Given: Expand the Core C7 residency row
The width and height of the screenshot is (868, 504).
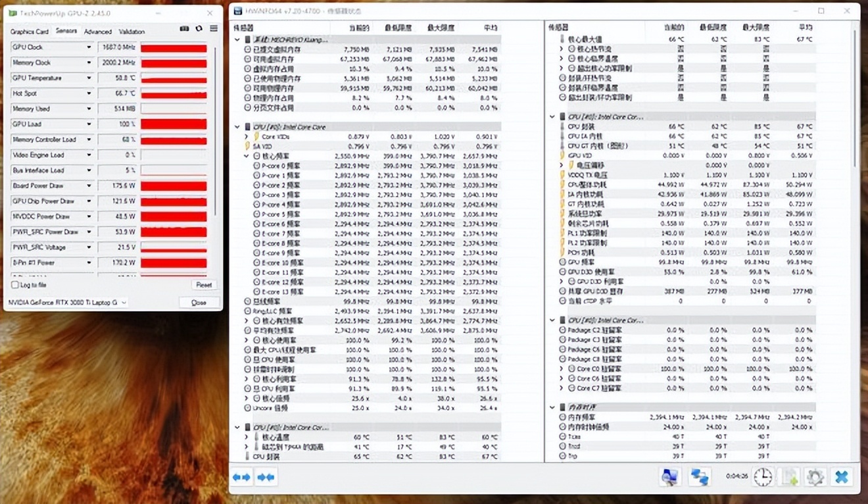Looking at the screenshot, I should point(562,388).
